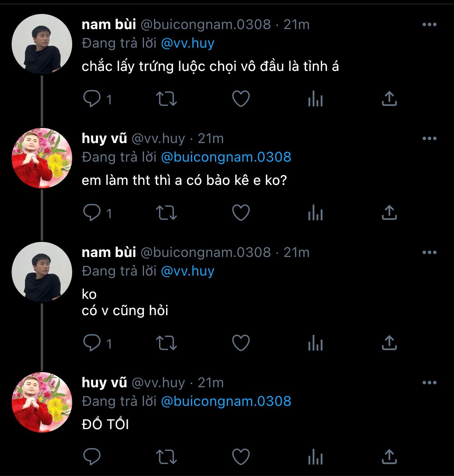Like the "có v cũng hỏi" tweet
Image resolution: width=454 pixels, height=476 pixels.
241,343
